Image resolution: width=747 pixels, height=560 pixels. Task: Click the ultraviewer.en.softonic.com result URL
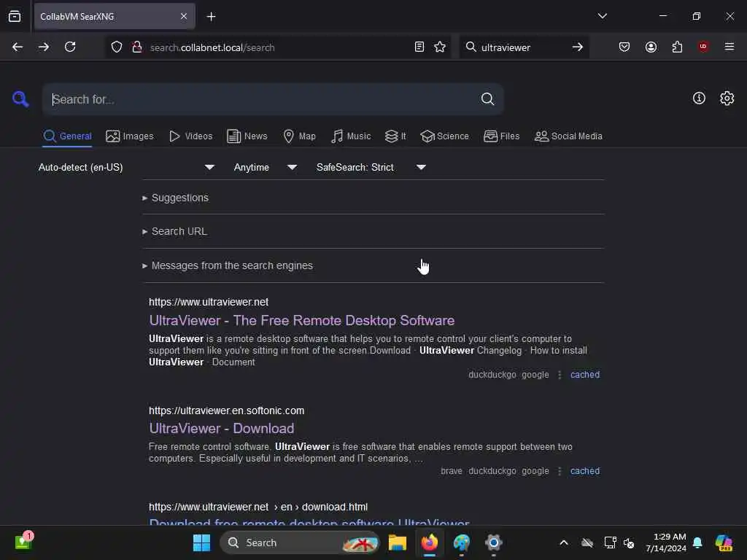[x=226, y=411]
